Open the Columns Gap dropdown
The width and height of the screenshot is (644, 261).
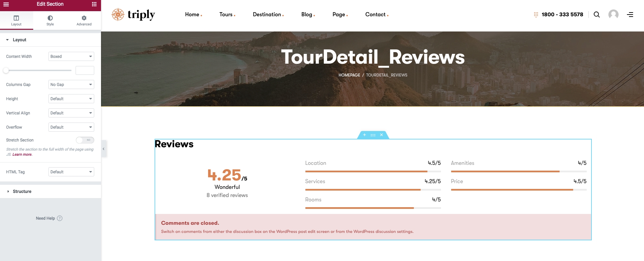pos(71,85)
